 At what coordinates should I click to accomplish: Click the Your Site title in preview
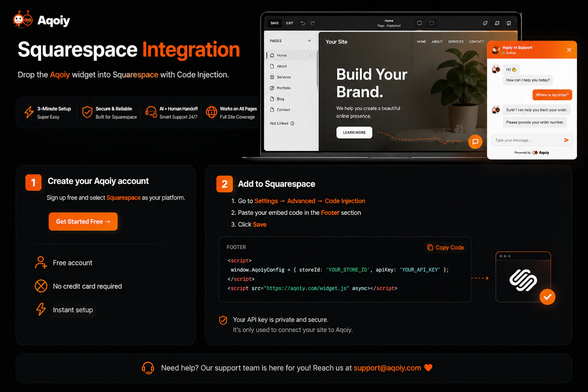tap(336, 42)
